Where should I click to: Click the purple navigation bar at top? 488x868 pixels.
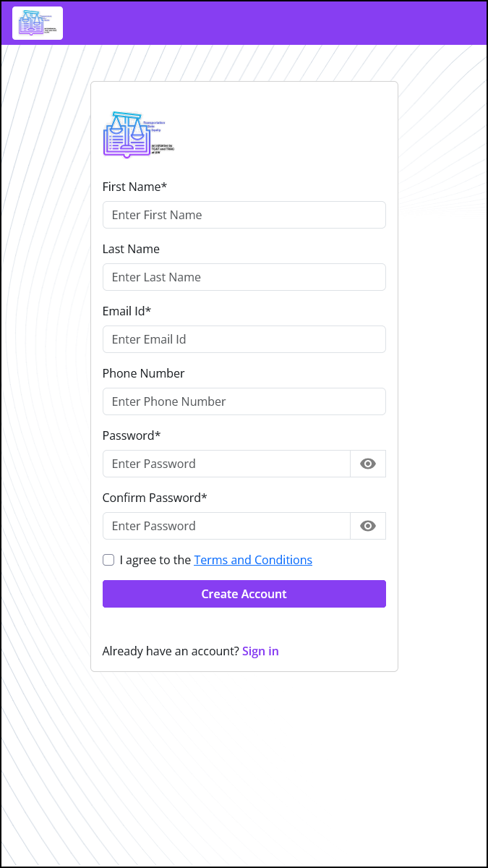click(289, 22)
